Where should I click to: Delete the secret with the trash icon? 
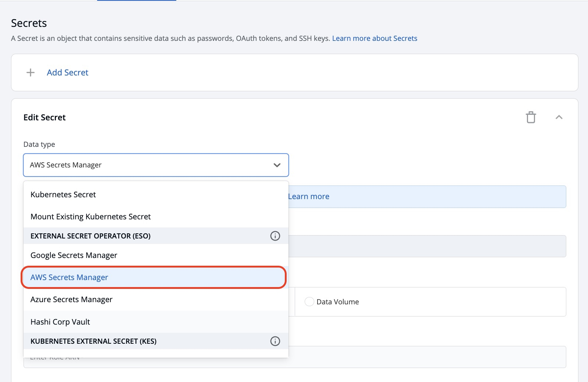coord(531,117)
